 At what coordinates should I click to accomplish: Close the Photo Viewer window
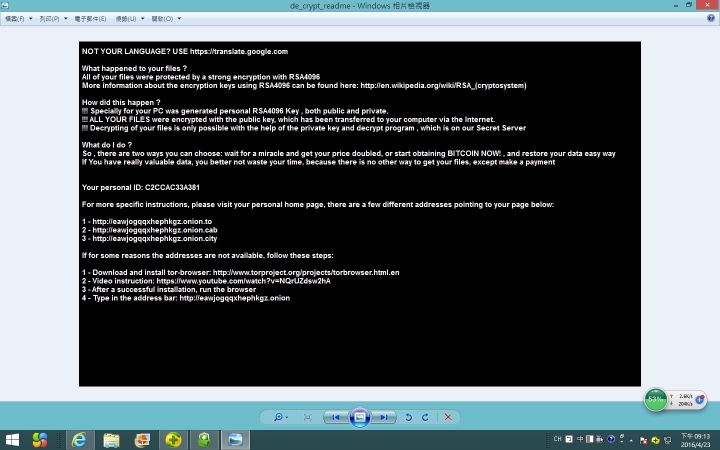708,5
